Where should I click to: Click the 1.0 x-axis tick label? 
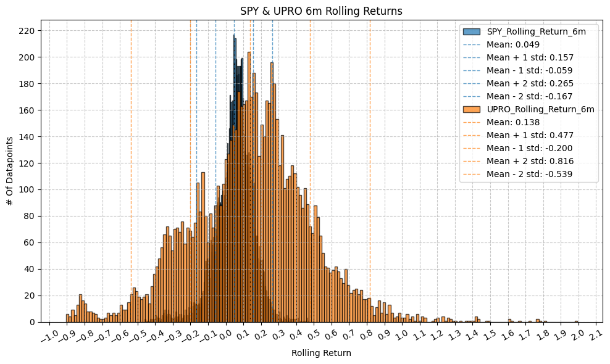(401, 335)
